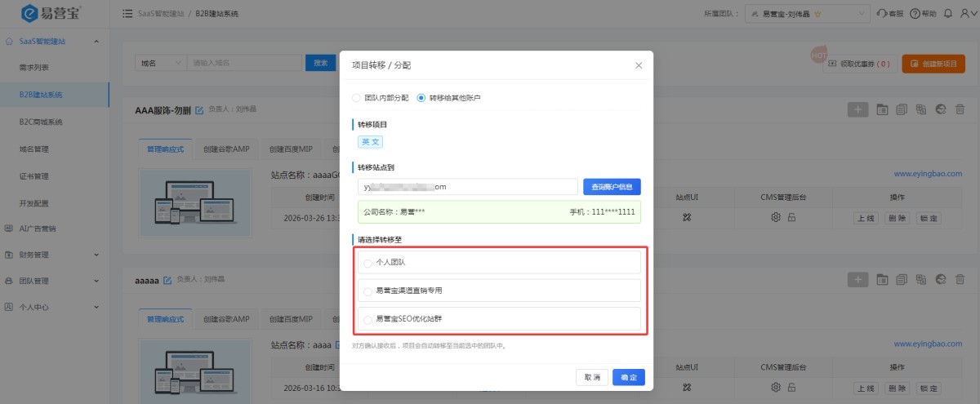Viewport: 980px width, 404px height.
Task: Toggle the sidebar collapse hamburger icon
Action: coord(127,14)
